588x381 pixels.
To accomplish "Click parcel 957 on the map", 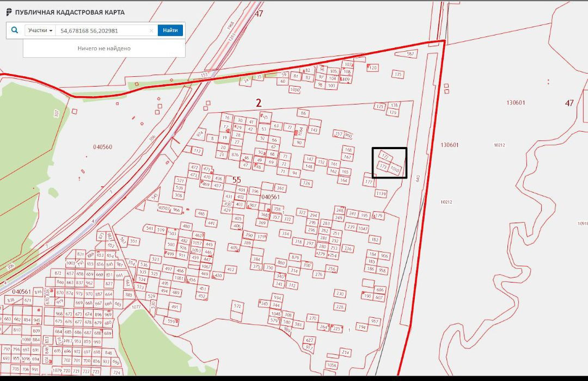I will [x=374, y=321].
